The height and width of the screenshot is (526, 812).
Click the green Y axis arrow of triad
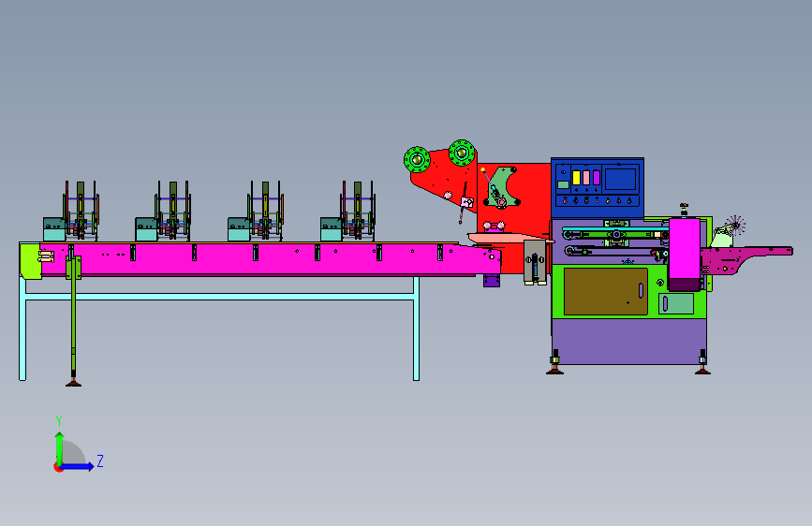60,449
